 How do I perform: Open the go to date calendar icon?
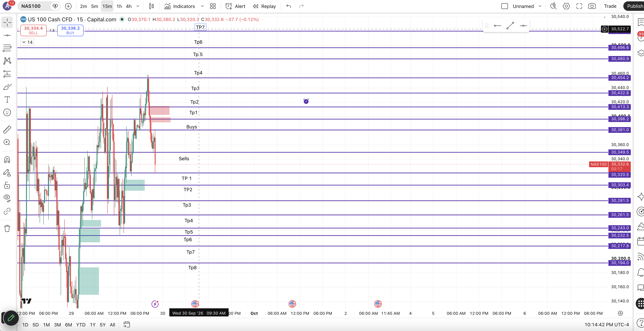coord(127,325)
